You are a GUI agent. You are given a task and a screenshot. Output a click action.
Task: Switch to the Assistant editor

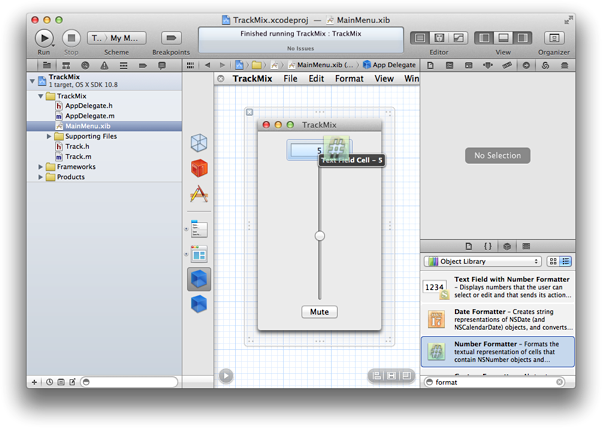pyautogui.click(x=439, y=38)
